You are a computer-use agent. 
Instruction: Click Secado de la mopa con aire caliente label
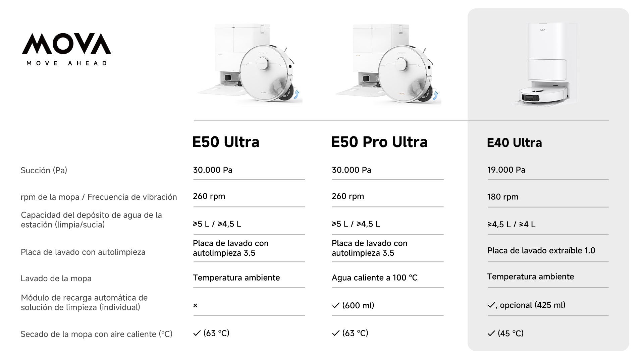(x=96, y=334)
